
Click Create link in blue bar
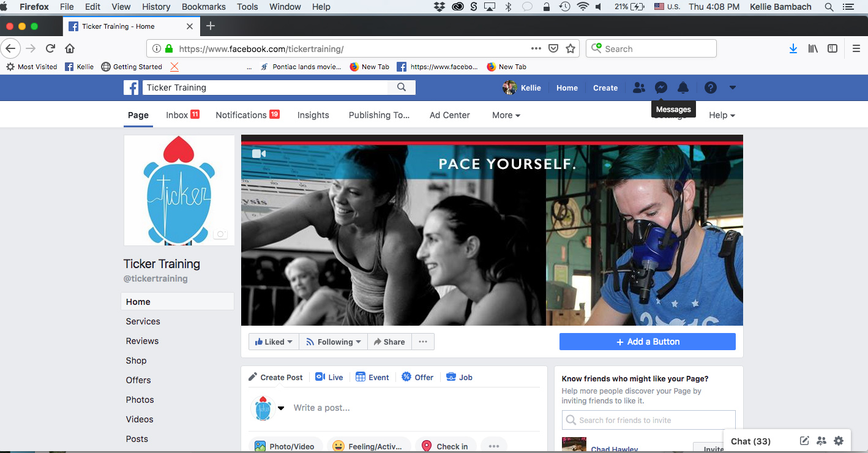click(x=605, y=88)
